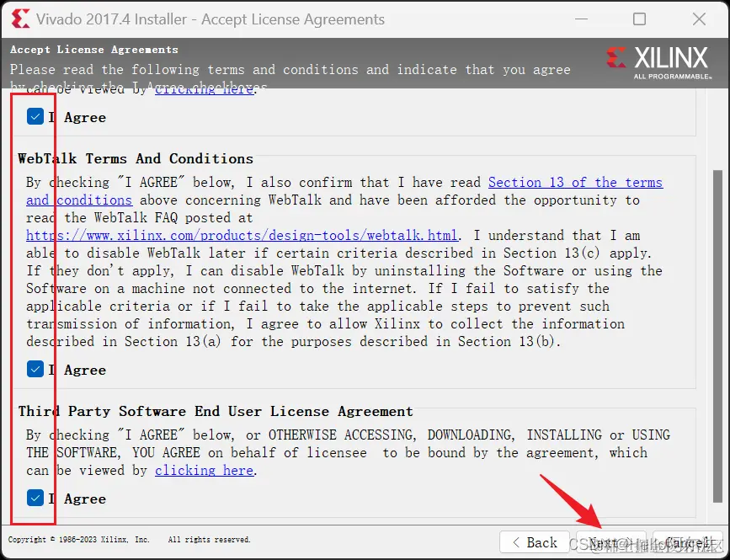Click the WebTalk Terms And Conditions heading
The width and height of the screenshot is (730, 560).
136,158
